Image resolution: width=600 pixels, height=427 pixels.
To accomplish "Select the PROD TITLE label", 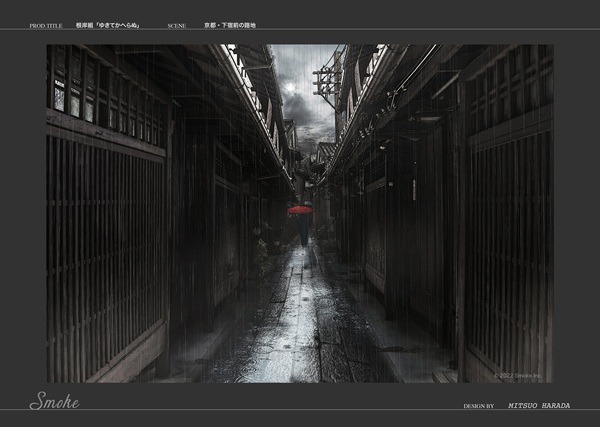I will pos(46,24).
